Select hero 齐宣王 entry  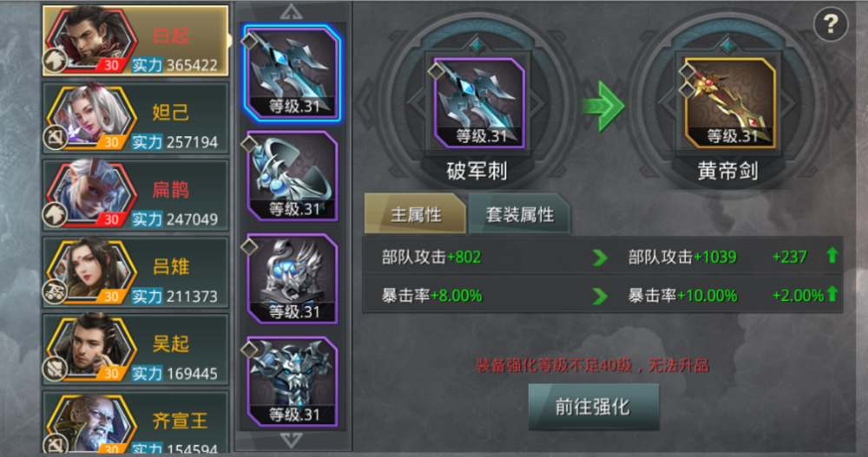(135, 422)
